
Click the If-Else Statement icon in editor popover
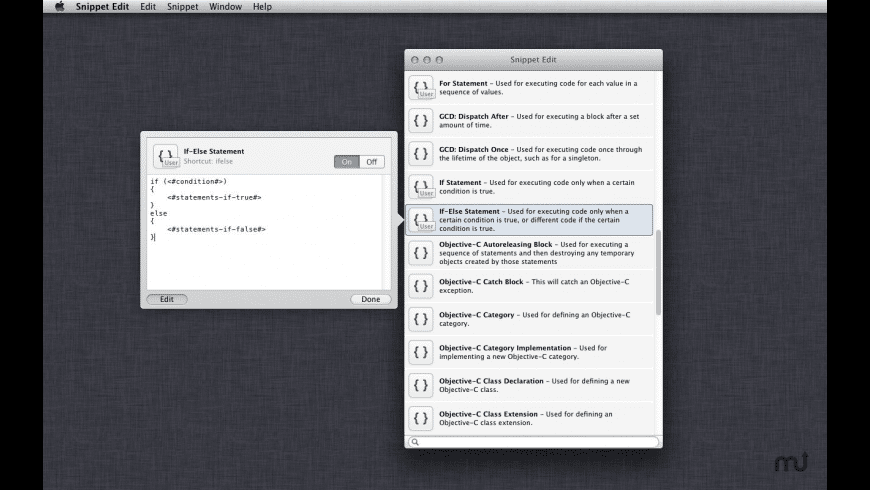[x=166, y=156]
